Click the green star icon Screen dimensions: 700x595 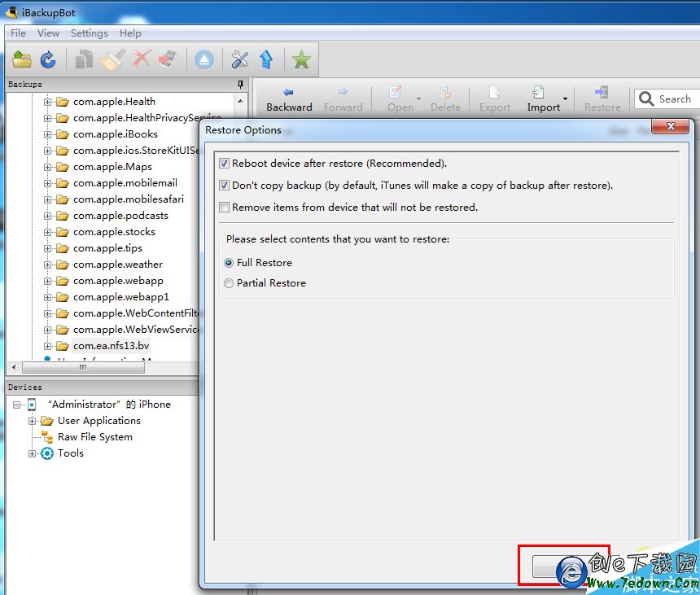point(301,59)
